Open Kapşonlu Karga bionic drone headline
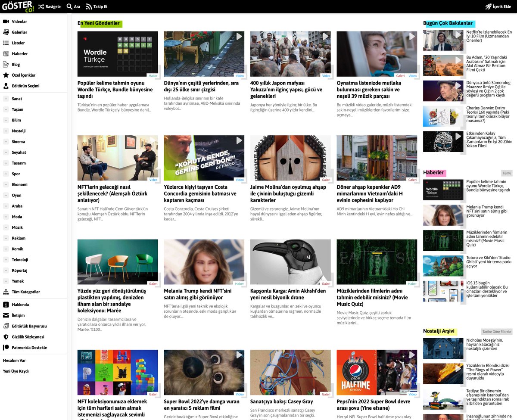The width and height of the screenshot is (517, 420). click(288, 294)
